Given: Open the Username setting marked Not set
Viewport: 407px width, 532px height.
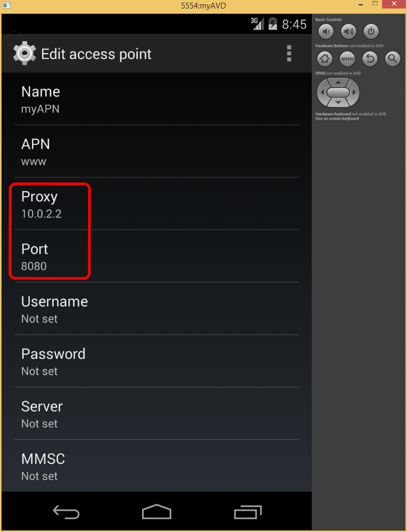Looking at the screenshot, I should (156, 309).
